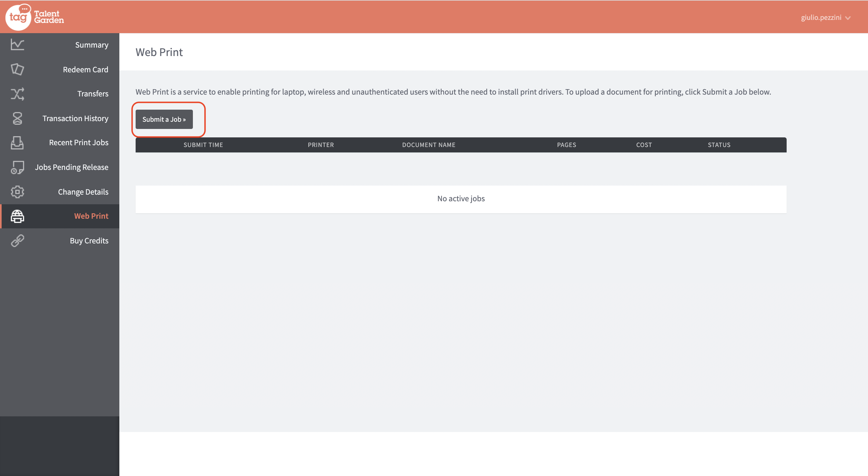
Task: Click the Summary chart icon in sidebar
Action: pyautogui.click(x=17, y=45)
